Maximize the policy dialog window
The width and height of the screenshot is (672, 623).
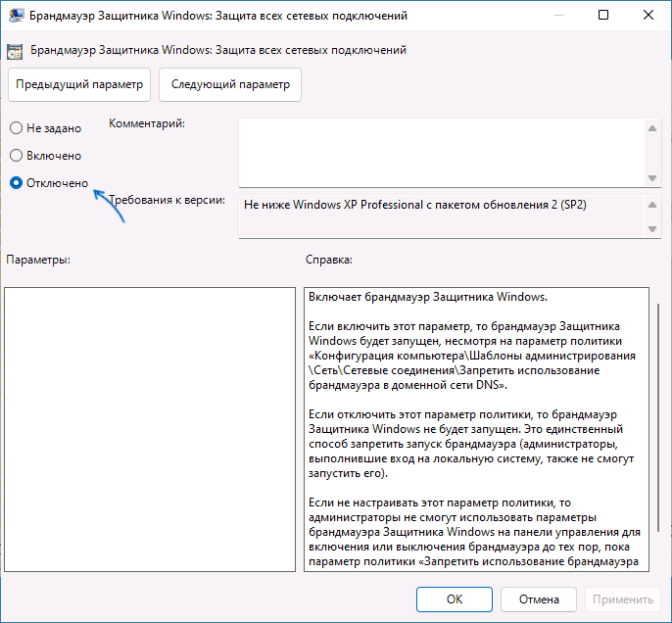(x=603, y=16)
